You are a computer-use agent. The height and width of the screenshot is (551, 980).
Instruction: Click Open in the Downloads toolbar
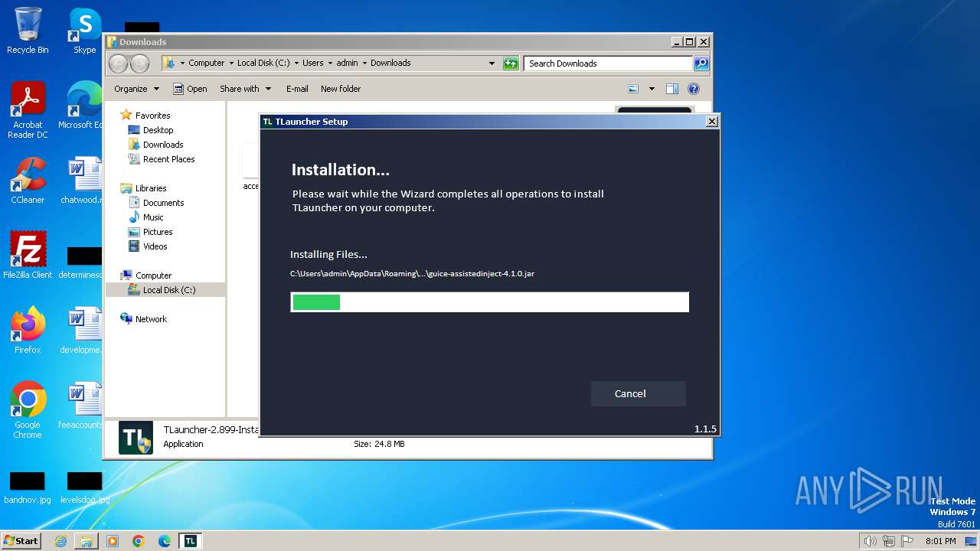(190, 89)
